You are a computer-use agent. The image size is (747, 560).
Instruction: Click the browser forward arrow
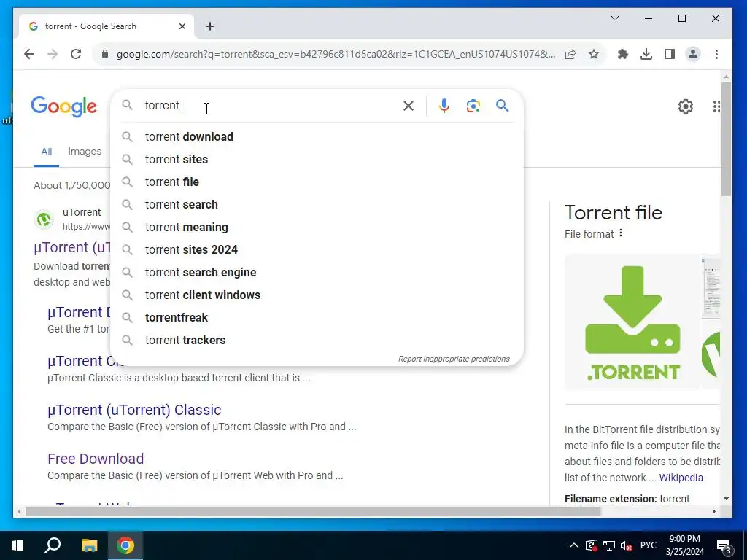(53, 54)
